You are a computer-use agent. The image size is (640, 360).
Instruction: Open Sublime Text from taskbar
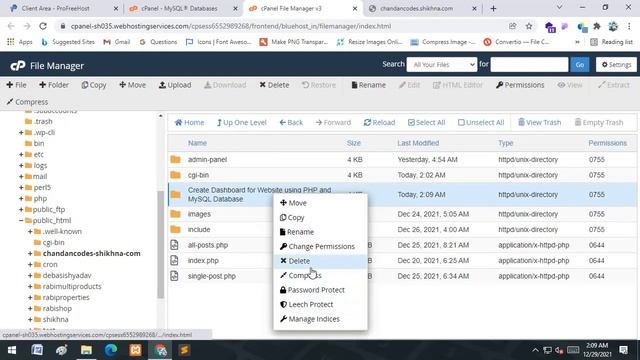click(x=184, y=350)
